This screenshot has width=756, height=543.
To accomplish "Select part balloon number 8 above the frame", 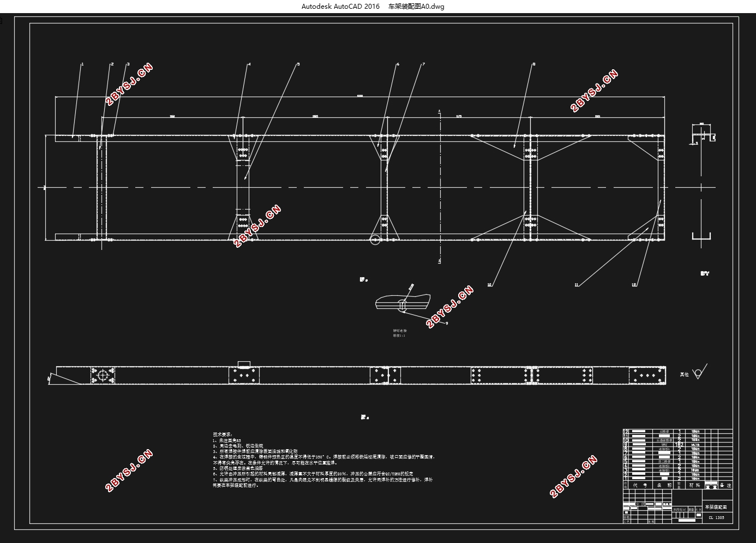I will pyautogui.click(x=533, y=64).
